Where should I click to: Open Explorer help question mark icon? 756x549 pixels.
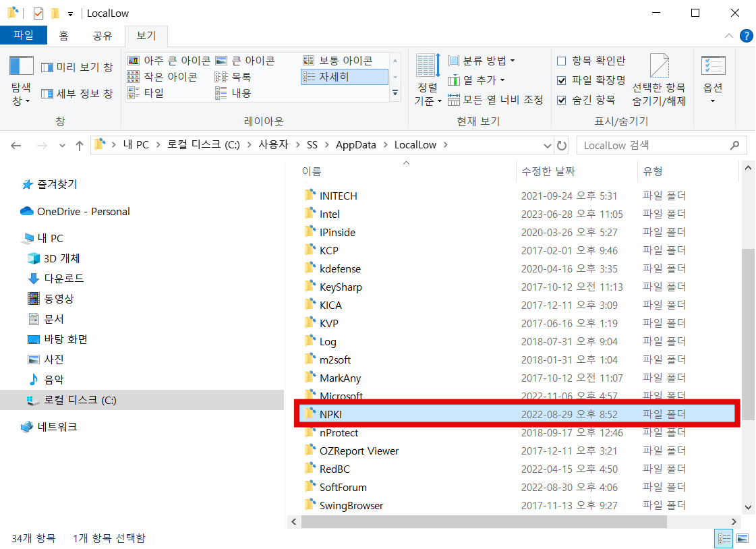[746, 36]
